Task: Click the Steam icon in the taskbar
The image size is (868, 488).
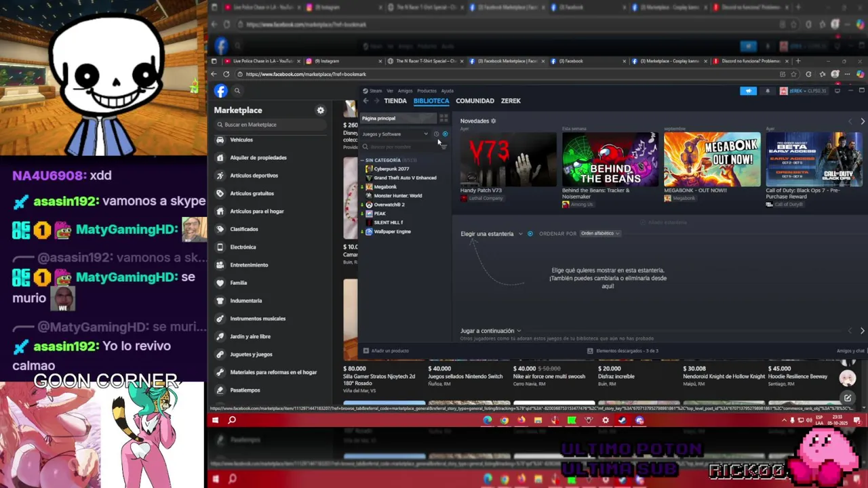Action: tap(622, 420)
